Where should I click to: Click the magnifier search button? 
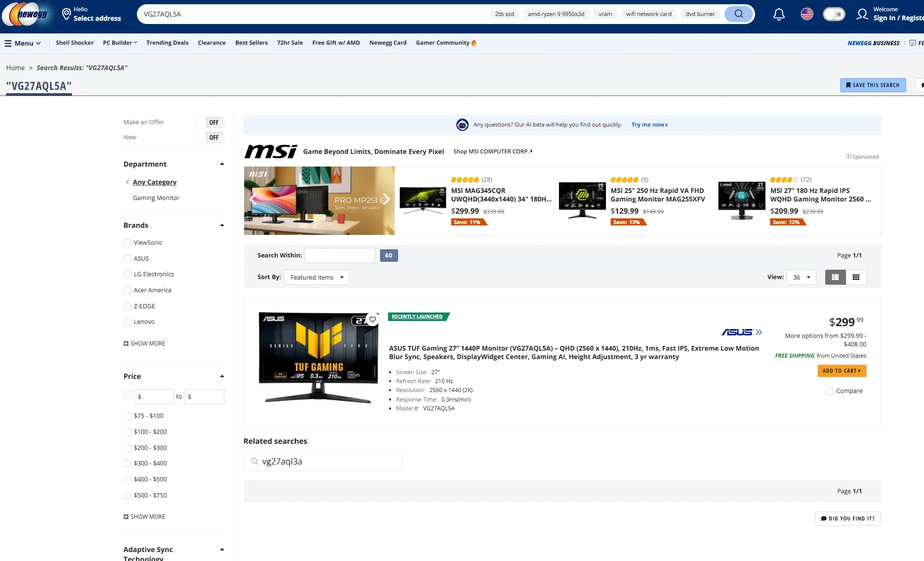(739, 14)
